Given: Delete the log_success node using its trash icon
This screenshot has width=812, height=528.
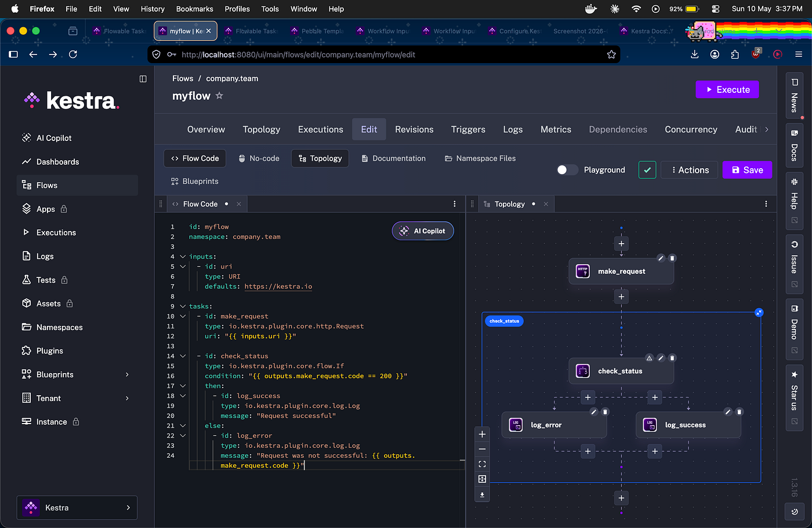Looking at the screenshot, I should [x=739, y=412].
